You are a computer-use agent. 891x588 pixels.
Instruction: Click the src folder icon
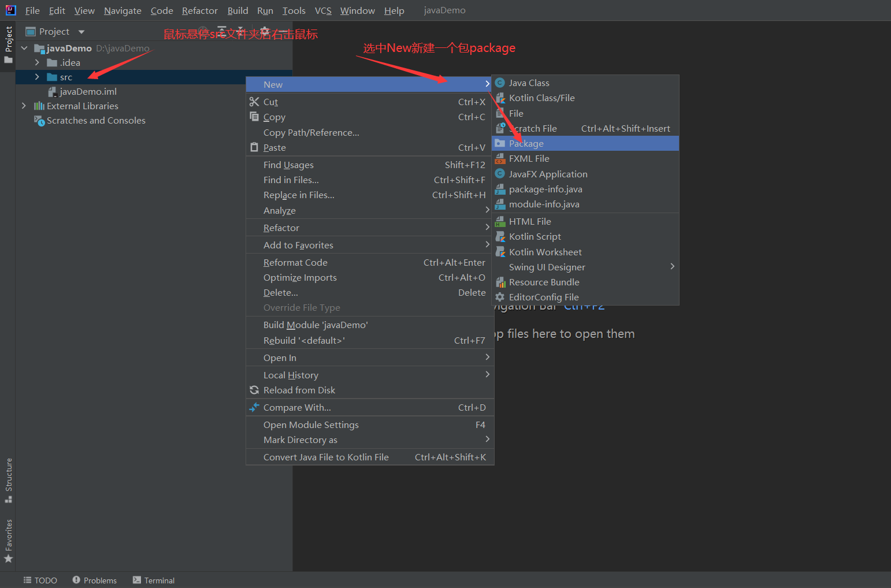click(52, 77)
